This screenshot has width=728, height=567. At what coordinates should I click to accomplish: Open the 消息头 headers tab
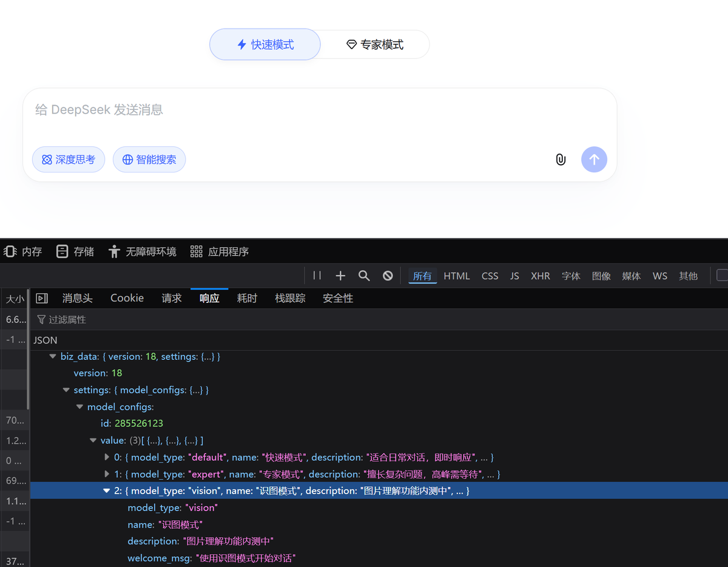point(78,298)
